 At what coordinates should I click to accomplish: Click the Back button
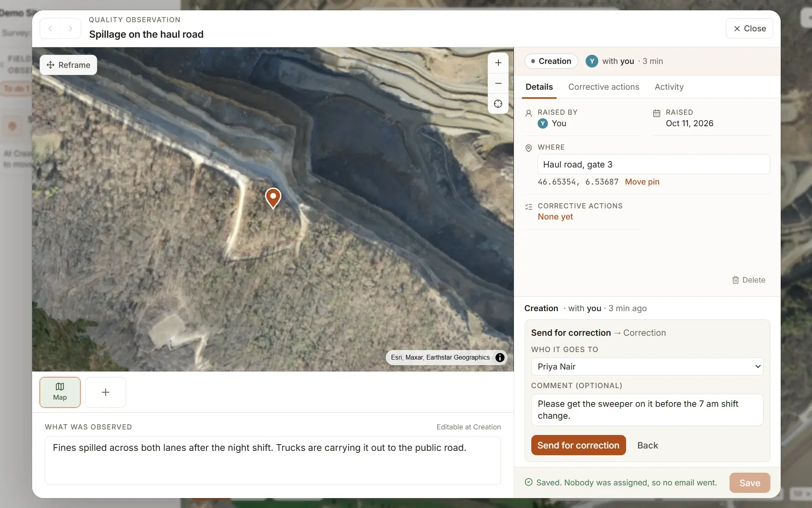tap(647, 445)
